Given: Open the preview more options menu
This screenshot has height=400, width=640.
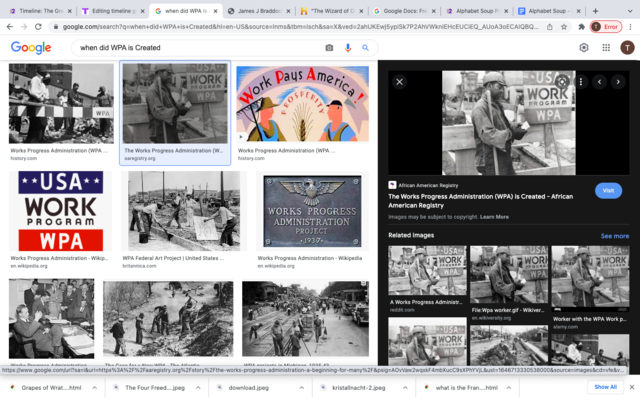Looking at the screenshot, I should [x=581, y=82].
